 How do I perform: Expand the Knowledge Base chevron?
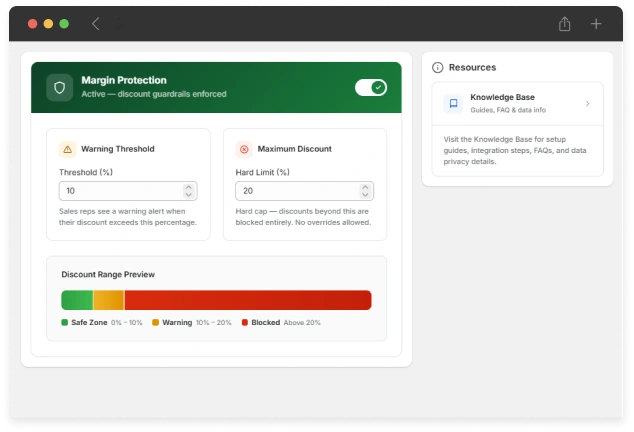coord(588,104)
